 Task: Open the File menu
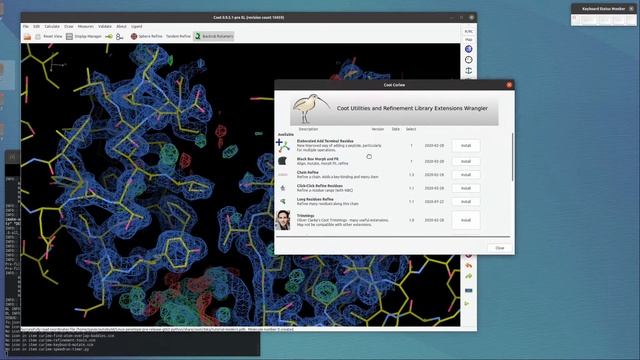pyautogui.click(x=26, y=27)
